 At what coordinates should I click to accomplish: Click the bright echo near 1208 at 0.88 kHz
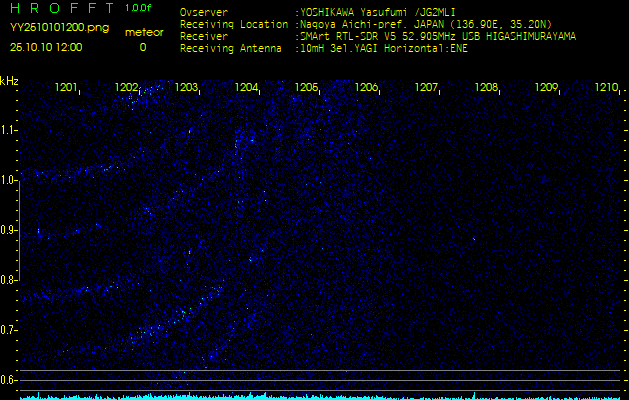click(474, 238)
